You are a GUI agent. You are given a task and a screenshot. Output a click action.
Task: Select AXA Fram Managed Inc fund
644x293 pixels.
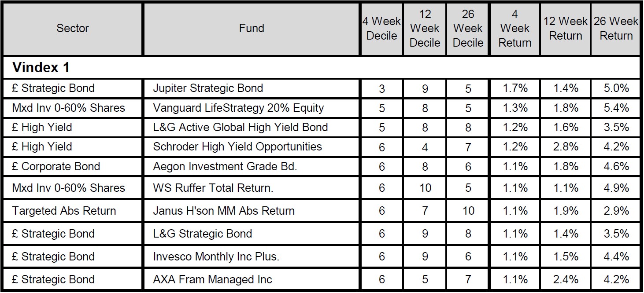pos(212,279)
